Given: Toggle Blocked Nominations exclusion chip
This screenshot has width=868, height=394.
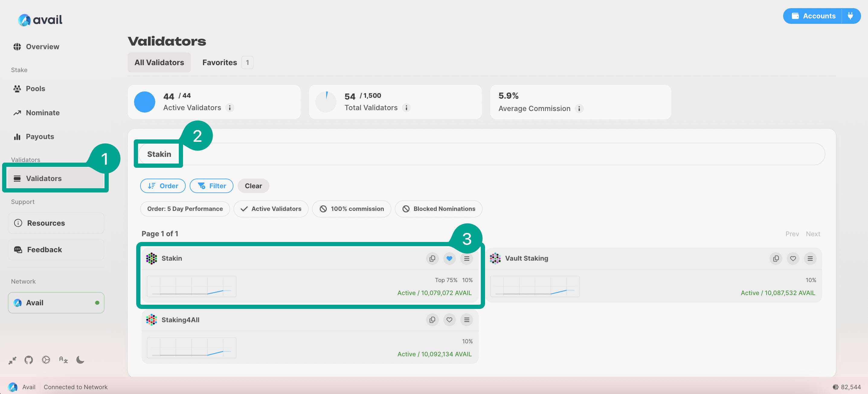Looking at the screenshot, I should click(439, 209).
